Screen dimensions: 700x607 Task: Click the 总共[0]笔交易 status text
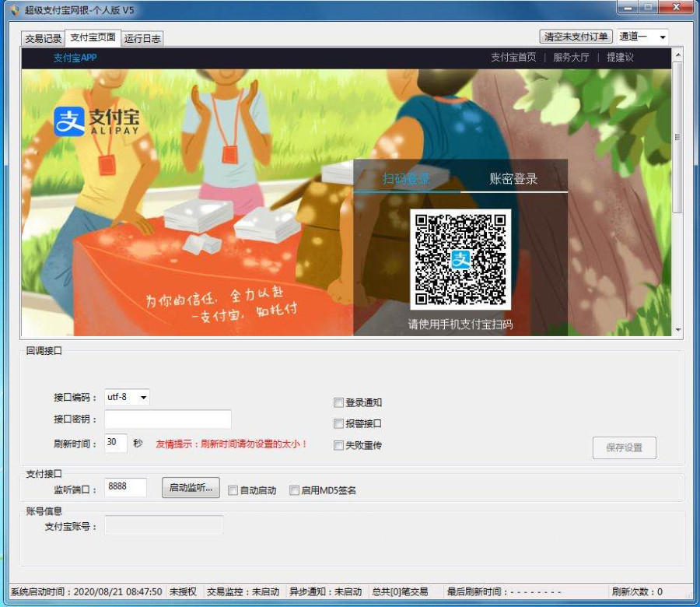pos(400,591)
